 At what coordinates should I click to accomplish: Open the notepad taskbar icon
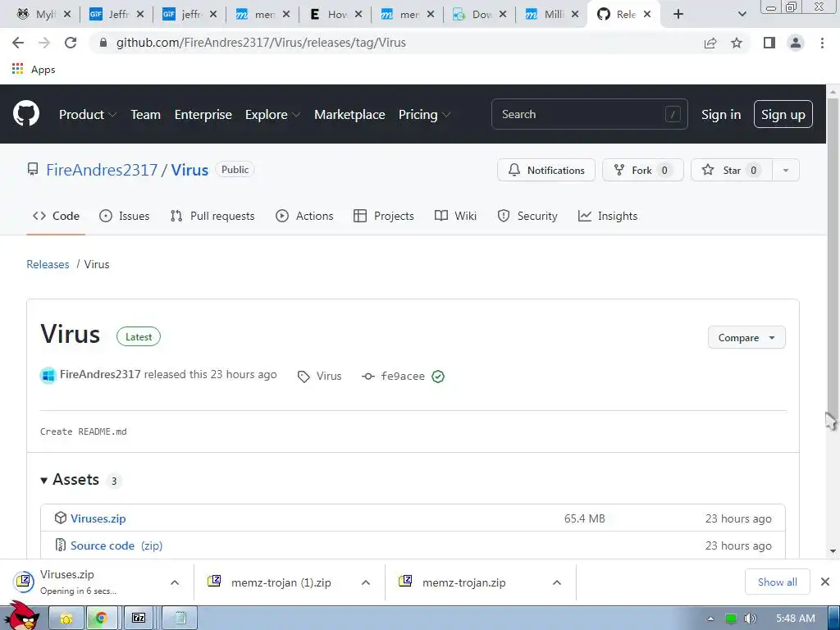[x=180, y=619]
